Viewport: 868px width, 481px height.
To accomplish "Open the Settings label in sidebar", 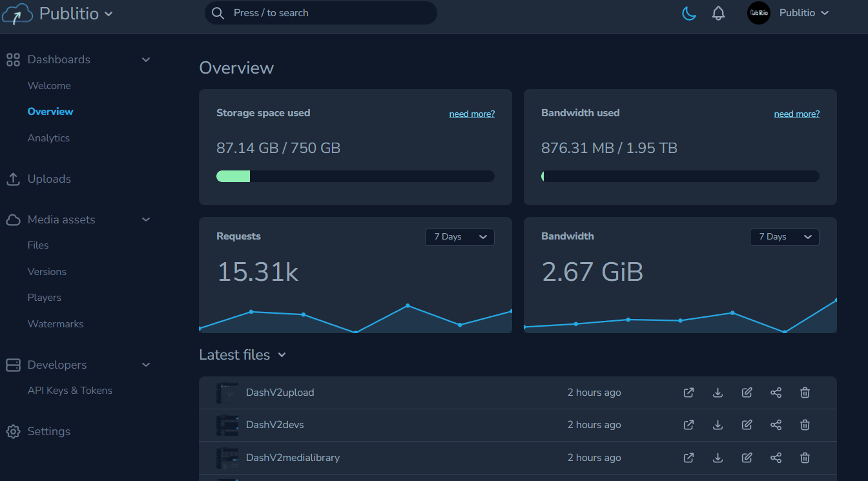I will [x=49, y=431].
